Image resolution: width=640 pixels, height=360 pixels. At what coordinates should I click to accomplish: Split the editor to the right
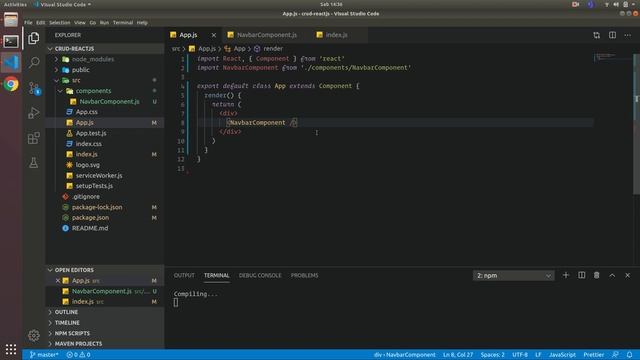pyautogui.click(x=612, y=35)
